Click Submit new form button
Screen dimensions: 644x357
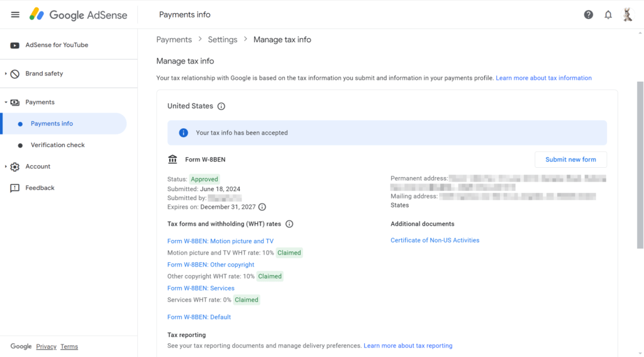coord(570,159)
